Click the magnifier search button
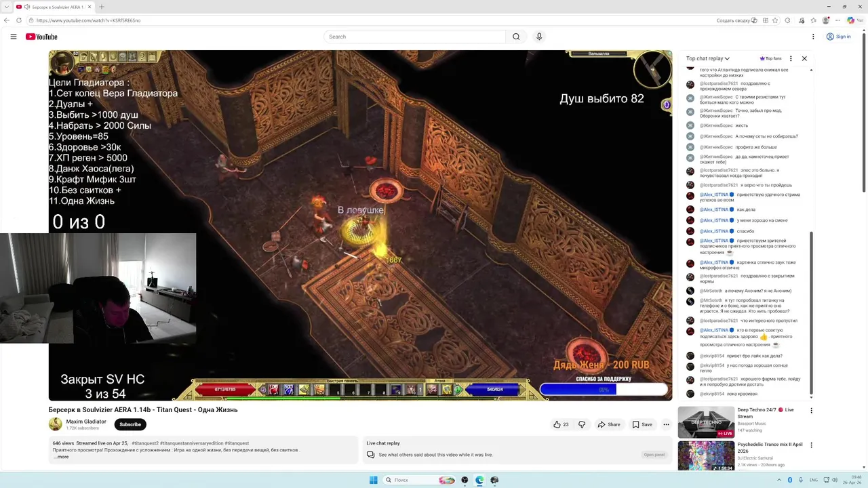868x488 pixels. [516, 37]
